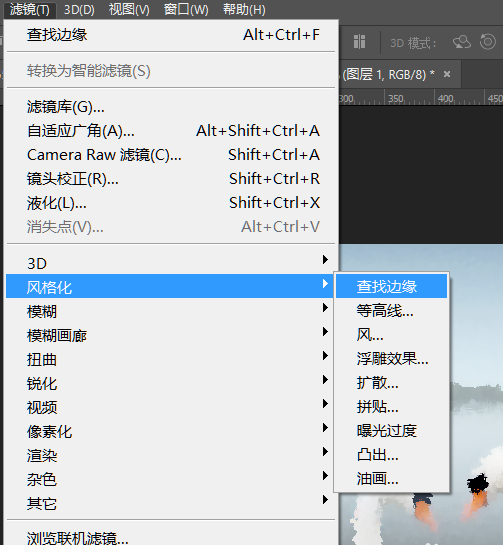The image size is (503, 545).
Task: Expand the 其它 submenu
Action: pos(172,503)
